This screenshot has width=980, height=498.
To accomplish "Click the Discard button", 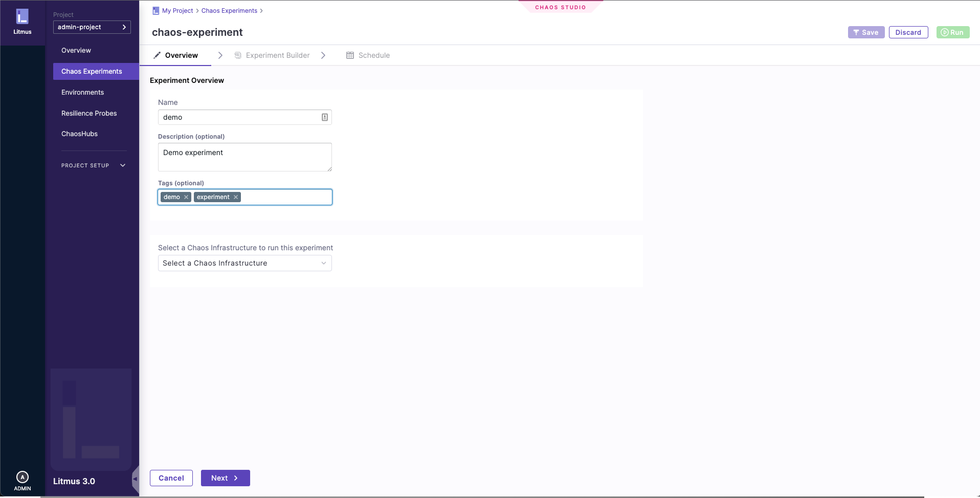I will [908, 32].
